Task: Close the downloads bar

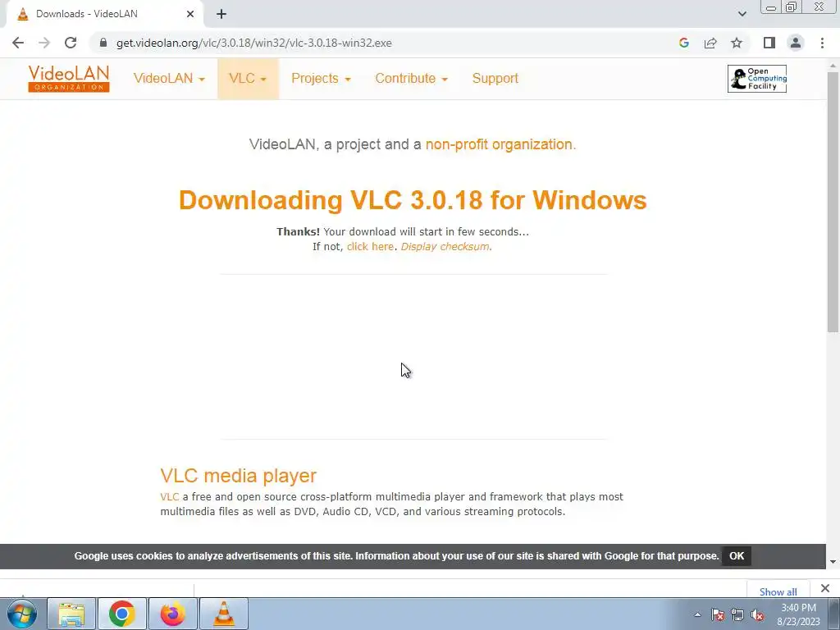Action: pos(825,588)
